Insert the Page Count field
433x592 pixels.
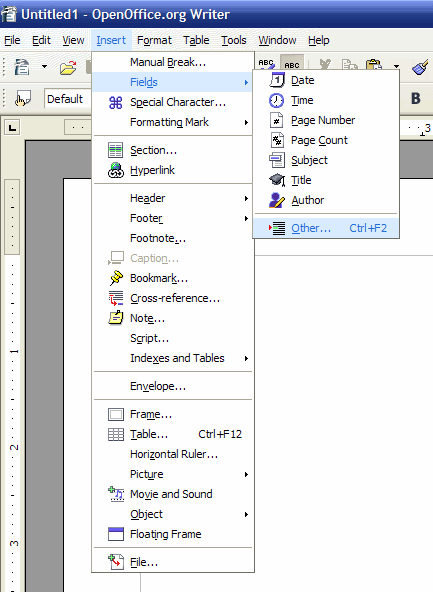click(326, 140)
